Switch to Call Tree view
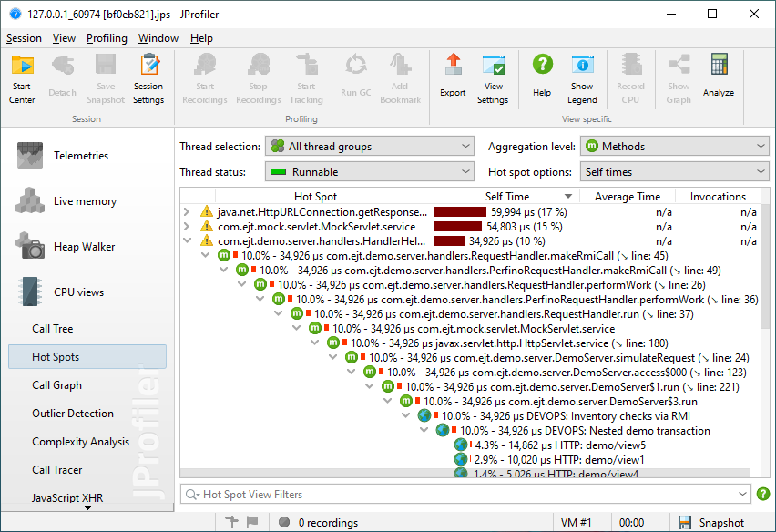Viewport: 776px width, 532px height. click(53, 329)
